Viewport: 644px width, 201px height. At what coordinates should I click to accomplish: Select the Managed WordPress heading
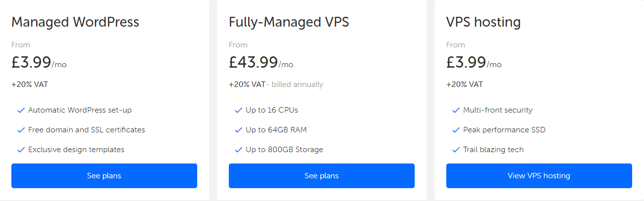pyautogui.click(x=75, y=22)
